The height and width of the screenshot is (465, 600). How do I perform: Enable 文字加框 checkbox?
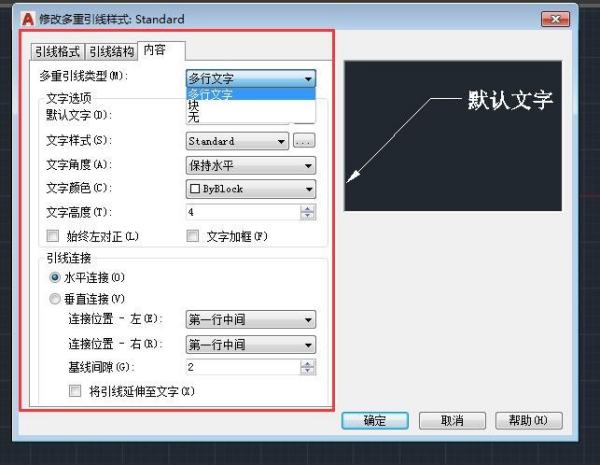(192, 236)
